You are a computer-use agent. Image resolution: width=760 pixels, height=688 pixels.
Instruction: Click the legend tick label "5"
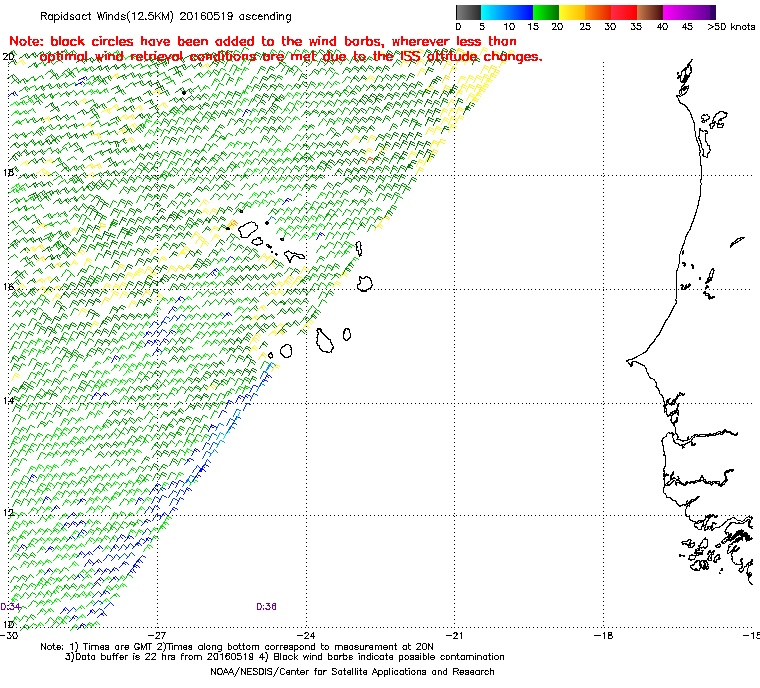[482, 27]
